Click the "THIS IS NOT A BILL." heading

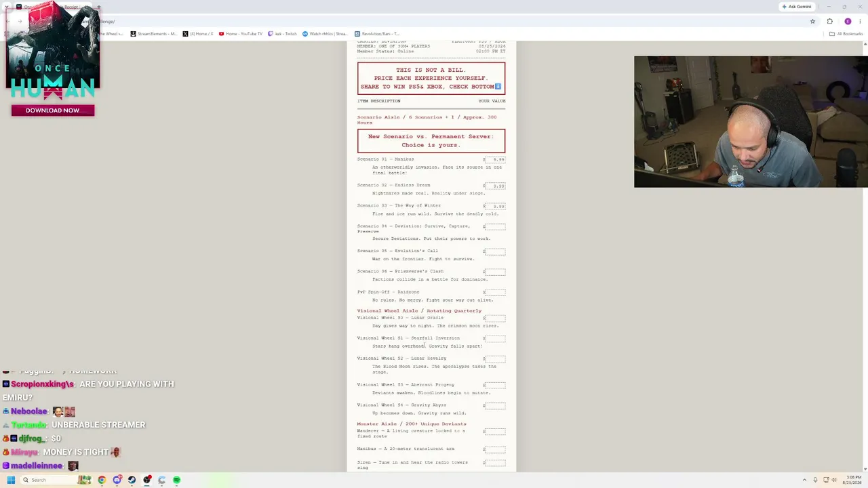[431, 70]
